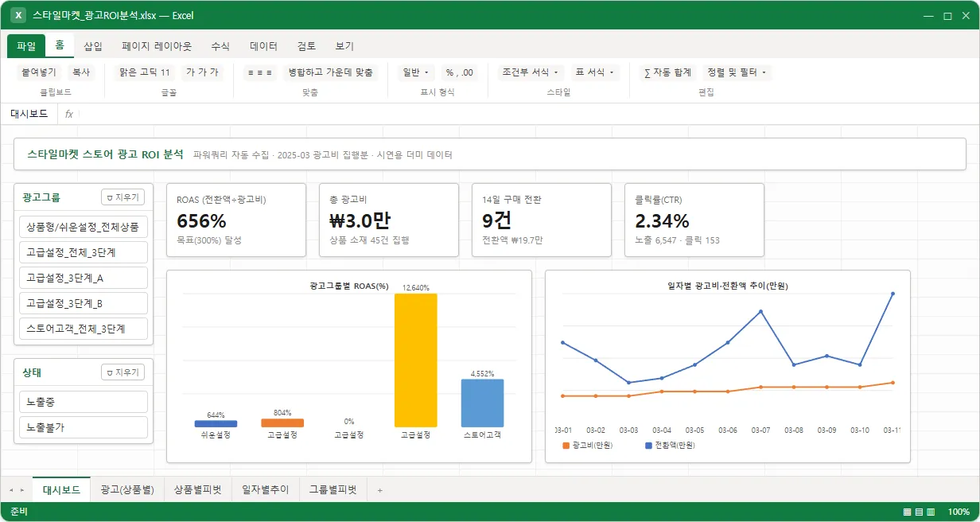The image size is (980, 522).
Task: Click 일자별 광고비·전환액 추이 chart title
Action: 728,285
